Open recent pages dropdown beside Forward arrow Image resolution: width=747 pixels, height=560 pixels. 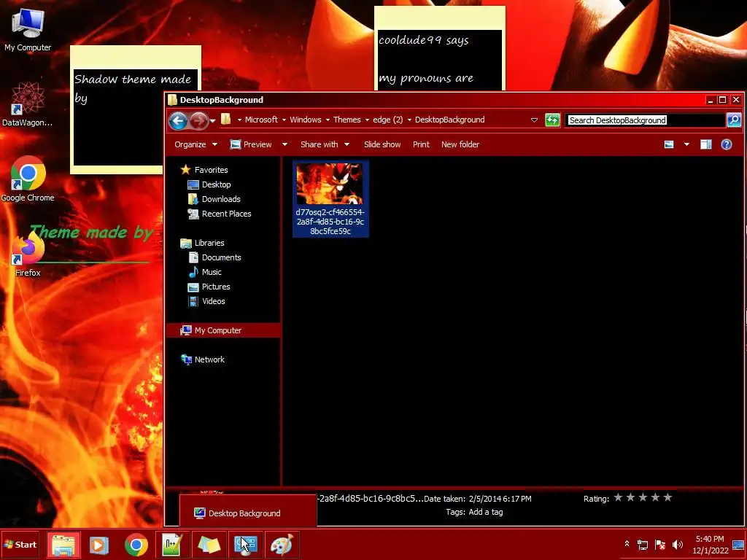pos(212,121)
